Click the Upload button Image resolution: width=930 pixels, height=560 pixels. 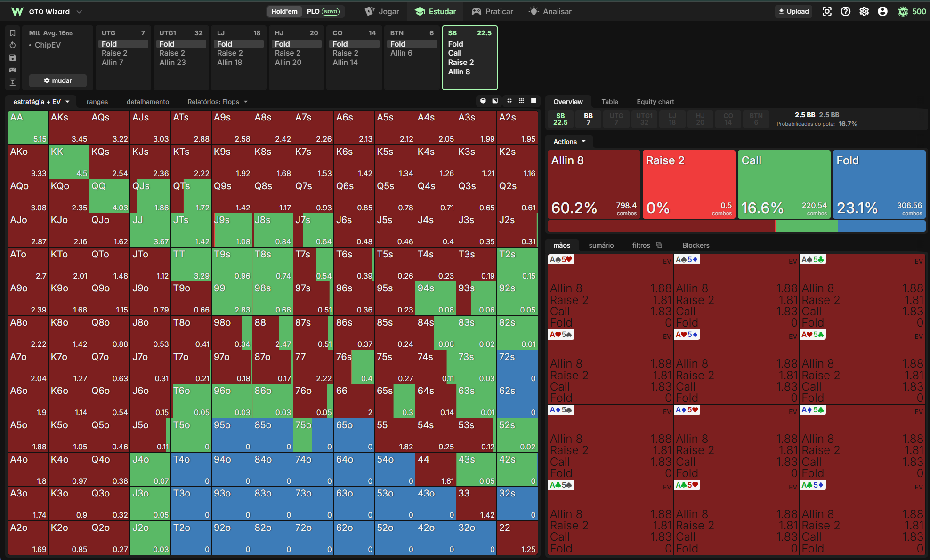[794, 11]
